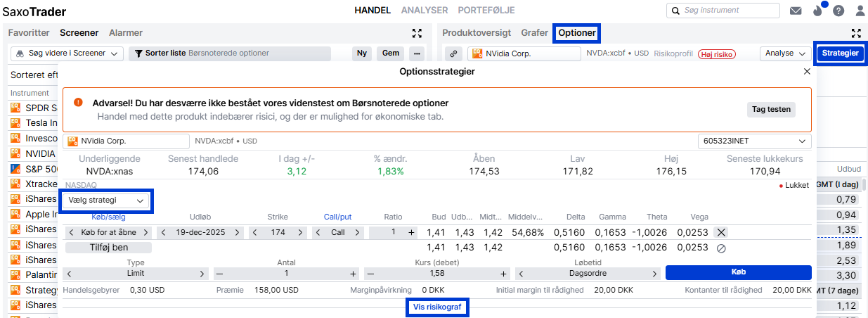868x318 pixels.
Task: Expand the Screener panel to fullscreen
Action: coord(417,33)
